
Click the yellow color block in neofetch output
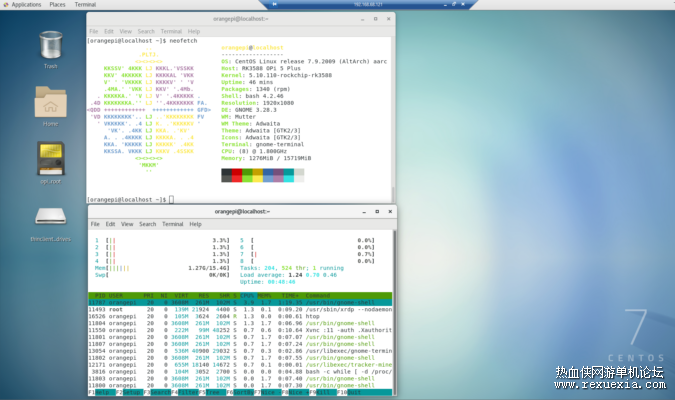[x=257, y=175]
